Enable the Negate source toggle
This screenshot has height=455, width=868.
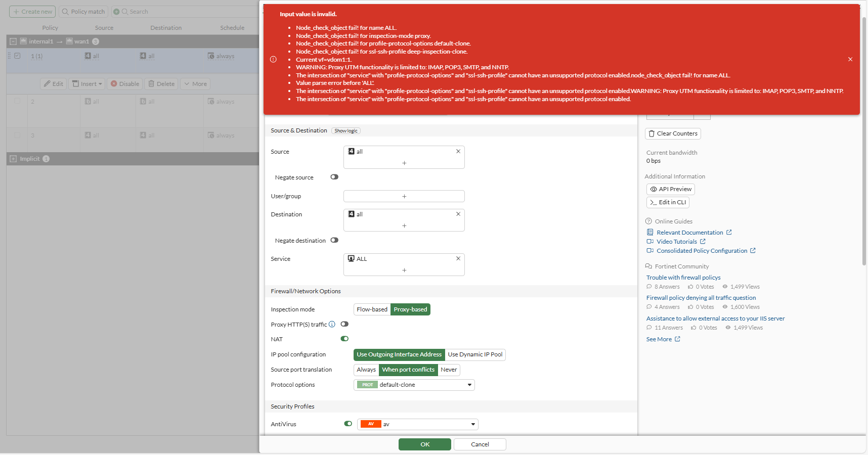334,177
